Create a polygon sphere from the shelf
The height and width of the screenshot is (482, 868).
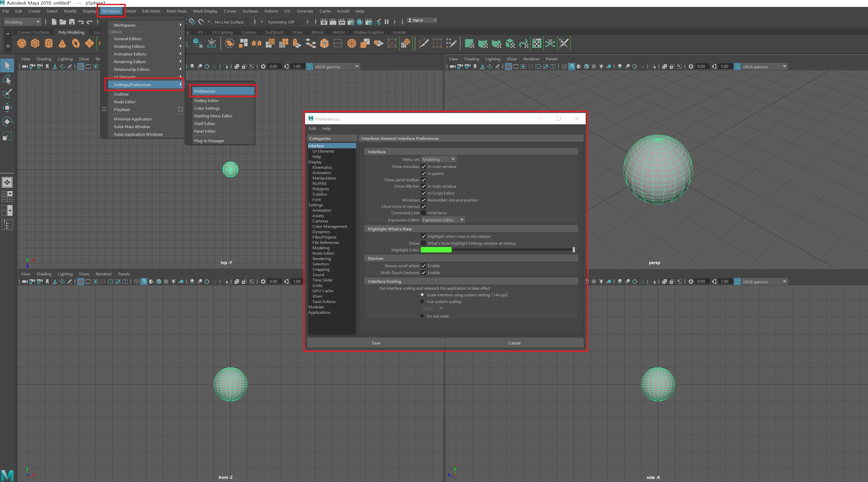pos(21,43)
